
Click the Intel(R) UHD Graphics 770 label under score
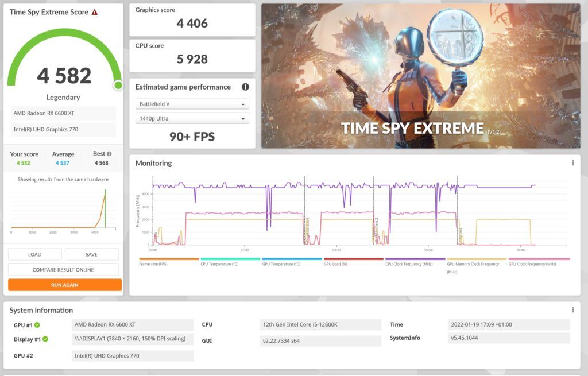coord(63,129)
